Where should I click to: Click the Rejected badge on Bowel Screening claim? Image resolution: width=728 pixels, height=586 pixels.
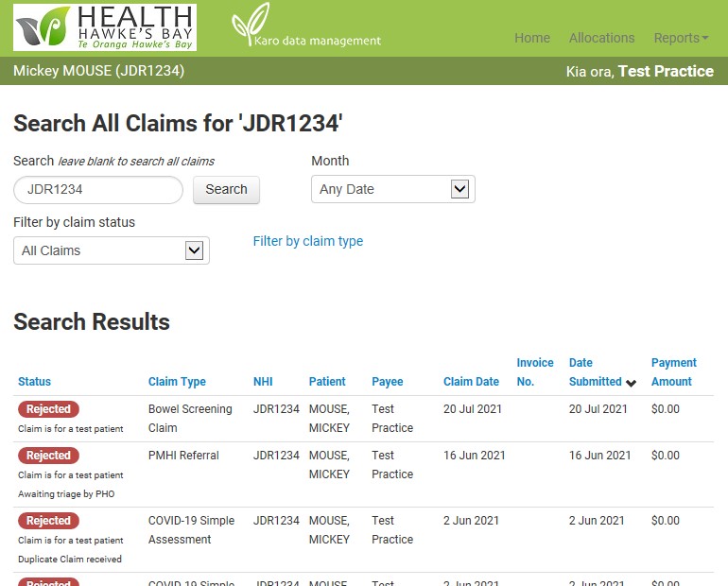point(48,409)
